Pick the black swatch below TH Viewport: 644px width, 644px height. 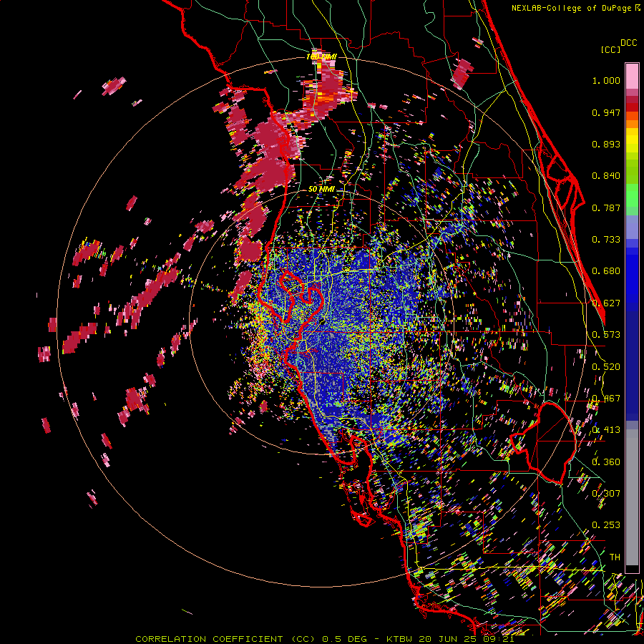[x=632, y=569]
